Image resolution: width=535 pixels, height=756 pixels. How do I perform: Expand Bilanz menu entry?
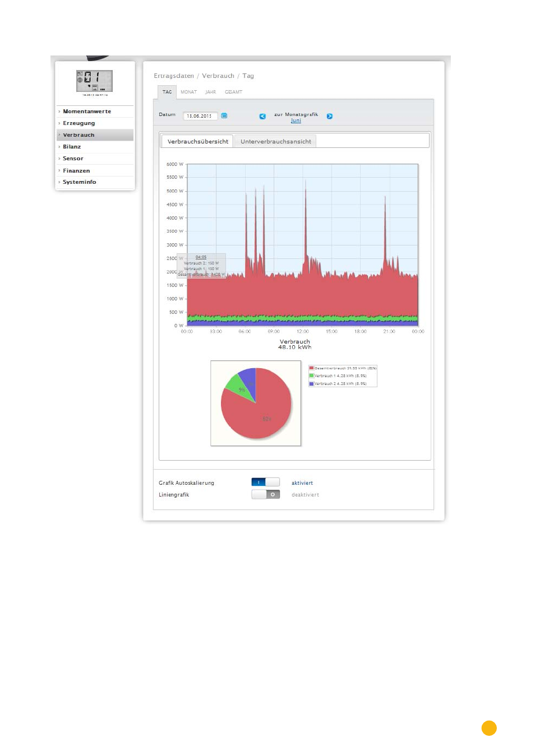click(95, 147)
